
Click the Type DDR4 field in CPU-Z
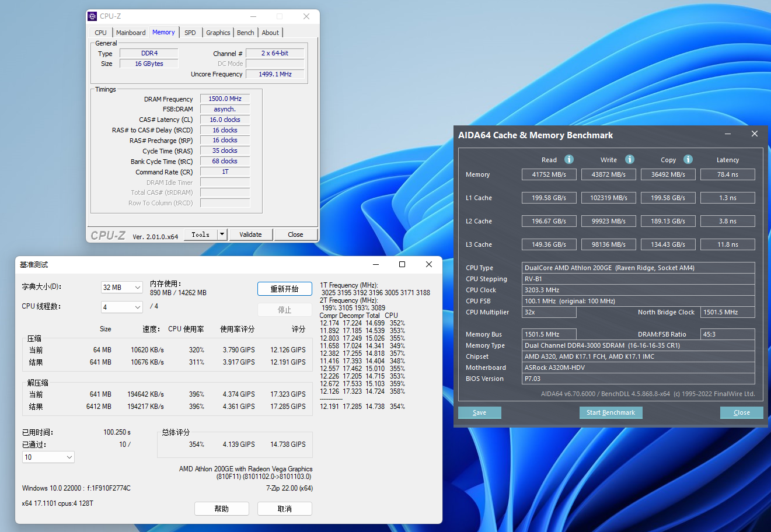pos(149,53)
